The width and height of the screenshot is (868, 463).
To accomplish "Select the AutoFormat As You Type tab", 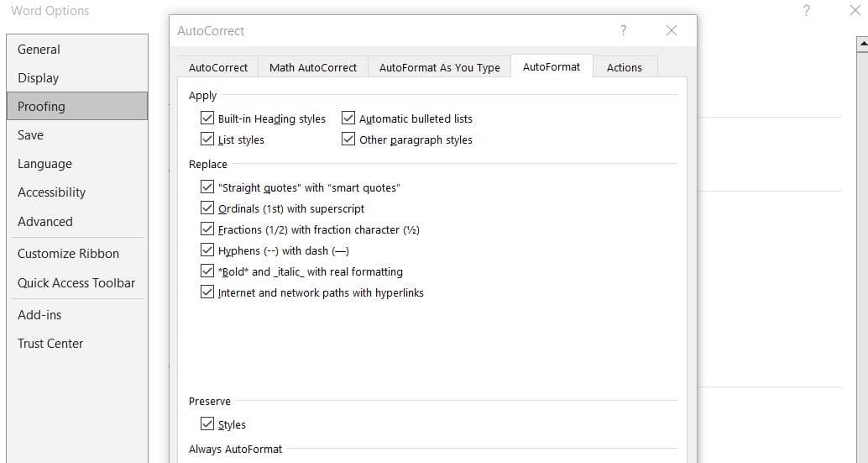I will click(x=439, y=67).
